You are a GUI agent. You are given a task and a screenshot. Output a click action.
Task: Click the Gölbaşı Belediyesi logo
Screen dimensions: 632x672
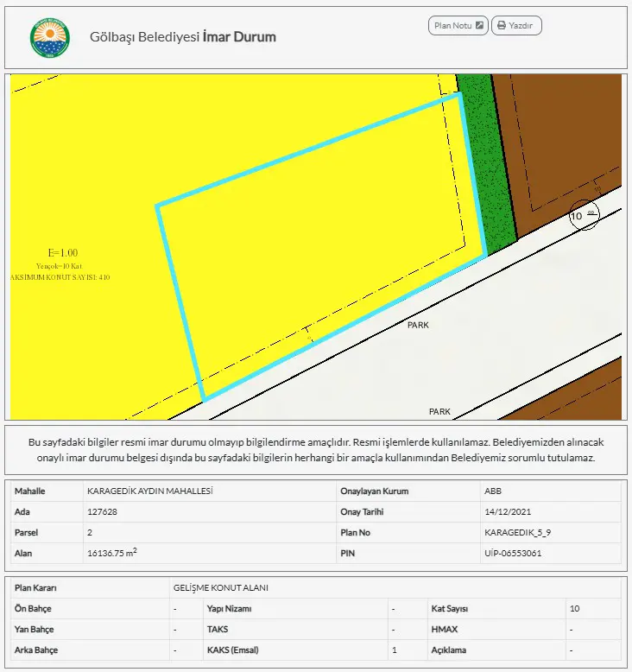50,38
